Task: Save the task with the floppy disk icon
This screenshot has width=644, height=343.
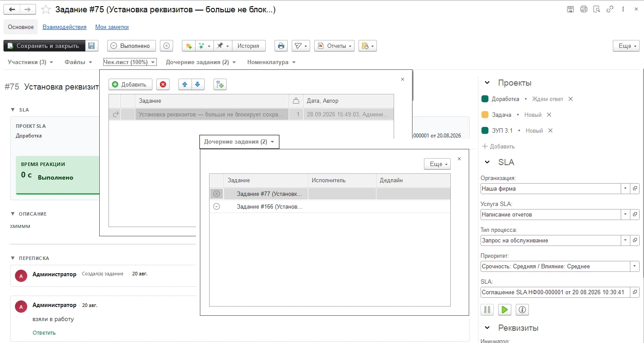Action: point(91,46)
